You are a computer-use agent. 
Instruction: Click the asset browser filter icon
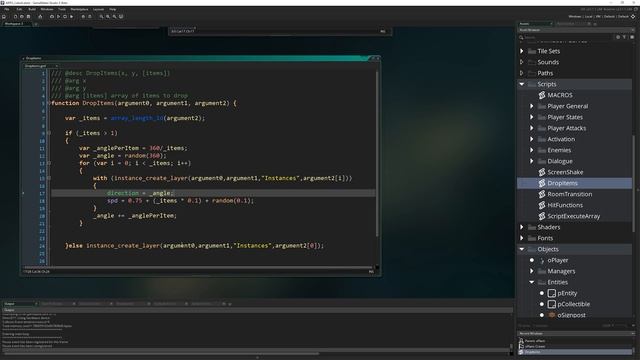click(624, 37)
